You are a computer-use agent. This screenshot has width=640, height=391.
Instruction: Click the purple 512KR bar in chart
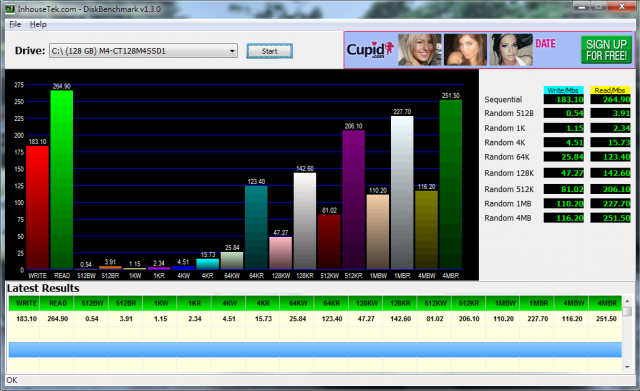(353, 200)
